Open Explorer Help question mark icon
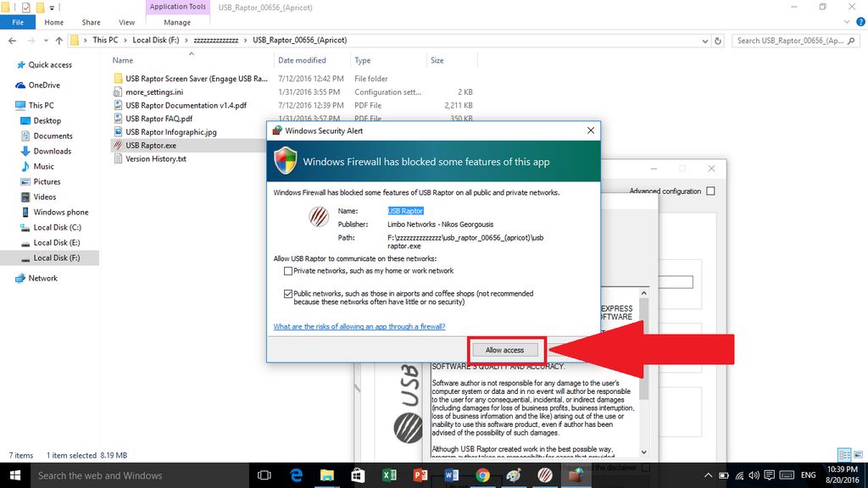Screen dimensions: 868x488 (x=861, y=22)
